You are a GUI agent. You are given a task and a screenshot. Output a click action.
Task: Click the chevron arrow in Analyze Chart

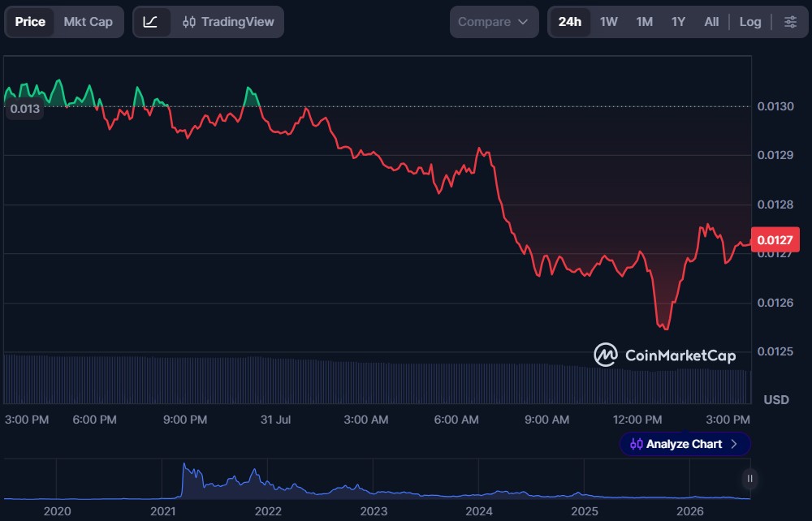tap(734, 444)
